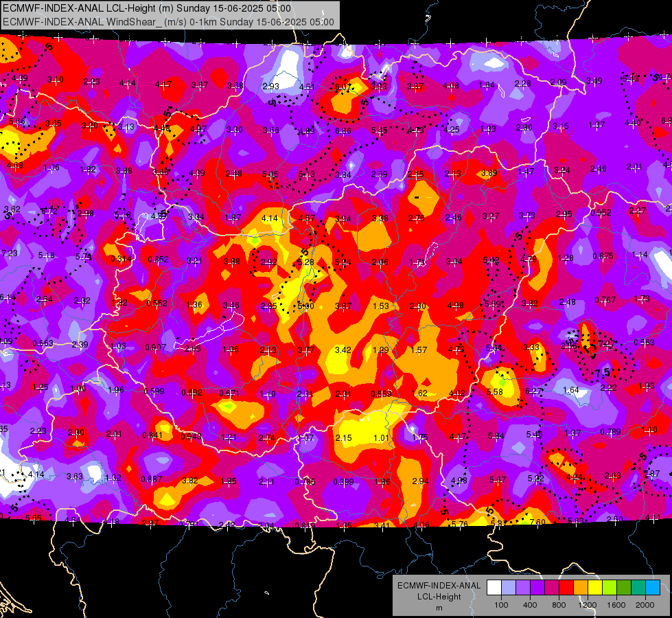Click the grid value 0.952
This screenshot has height=618, width=672.
pyautogui.click(x=601, y=213)
